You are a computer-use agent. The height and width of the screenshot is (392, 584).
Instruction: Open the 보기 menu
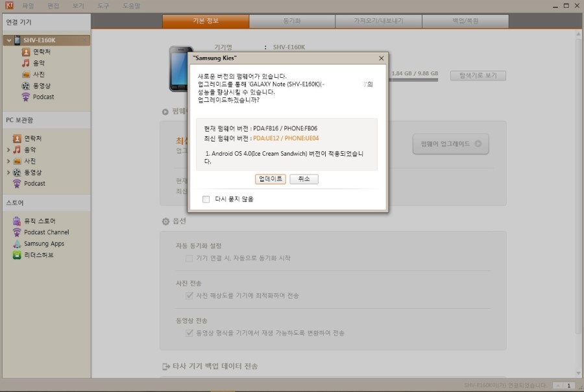[79, 6]
